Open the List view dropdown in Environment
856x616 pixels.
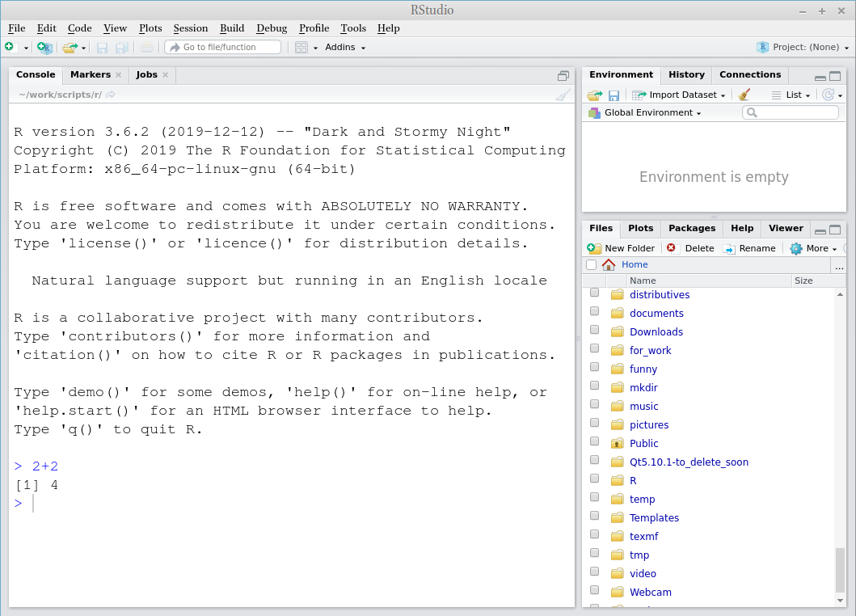[x=791, y=95]
